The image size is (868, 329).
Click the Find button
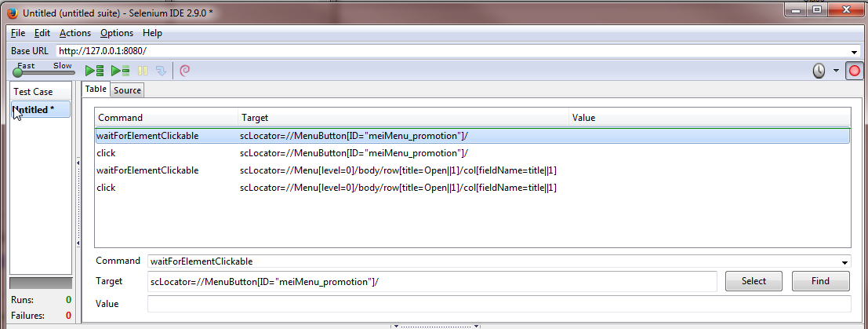(x=820, y=281)
